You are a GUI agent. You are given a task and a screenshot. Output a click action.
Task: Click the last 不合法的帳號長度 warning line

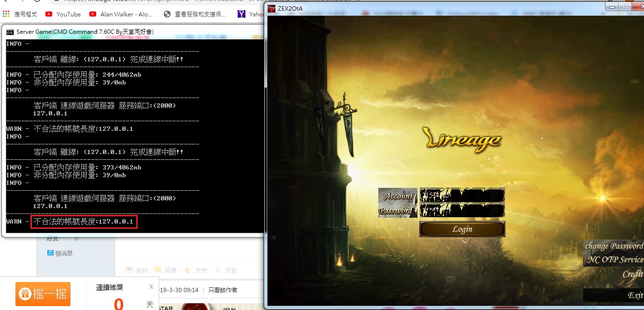[x=84, y=222]
